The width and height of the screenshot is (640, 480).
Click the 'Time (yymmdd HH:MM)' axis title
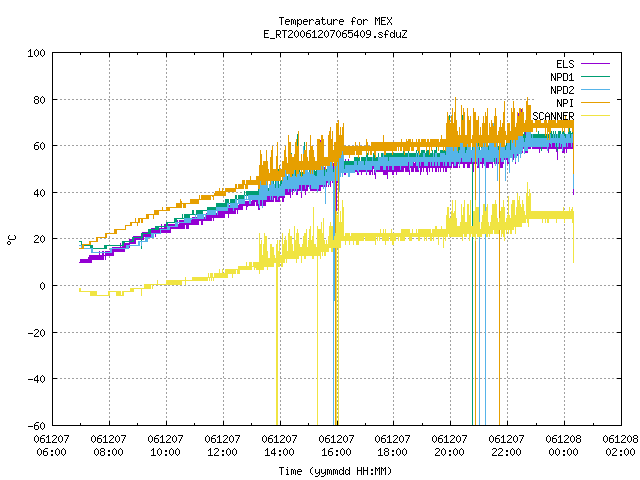click(336, 471)
